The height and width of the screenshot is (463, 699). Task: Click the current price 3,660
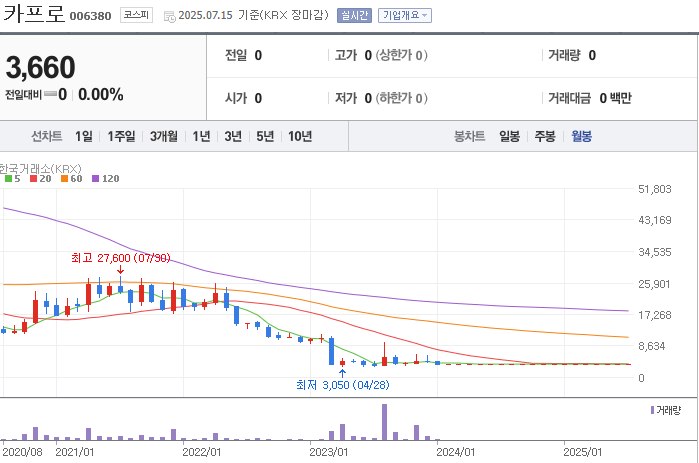point(41,67)
